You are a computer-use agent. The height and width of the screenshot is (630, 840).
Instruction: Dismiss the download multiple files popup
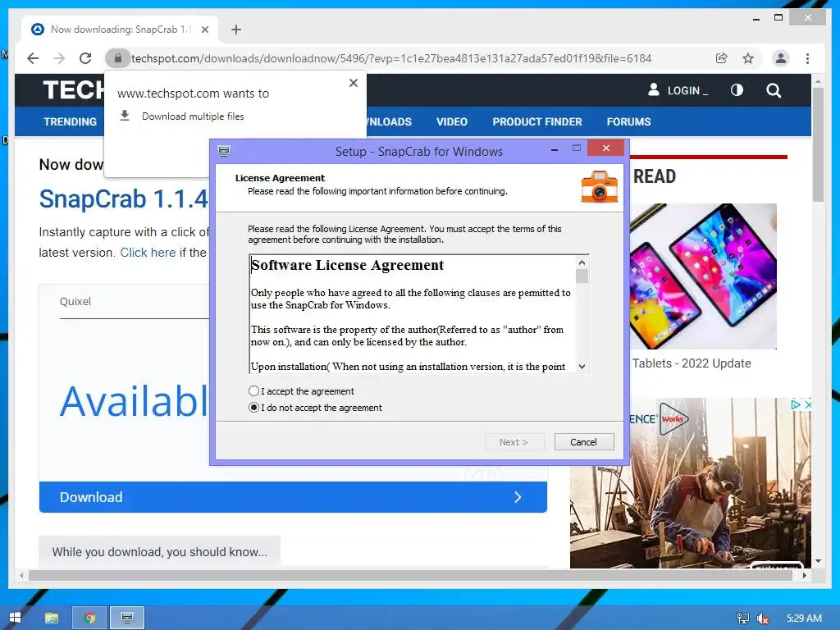(x=353, y=83)
